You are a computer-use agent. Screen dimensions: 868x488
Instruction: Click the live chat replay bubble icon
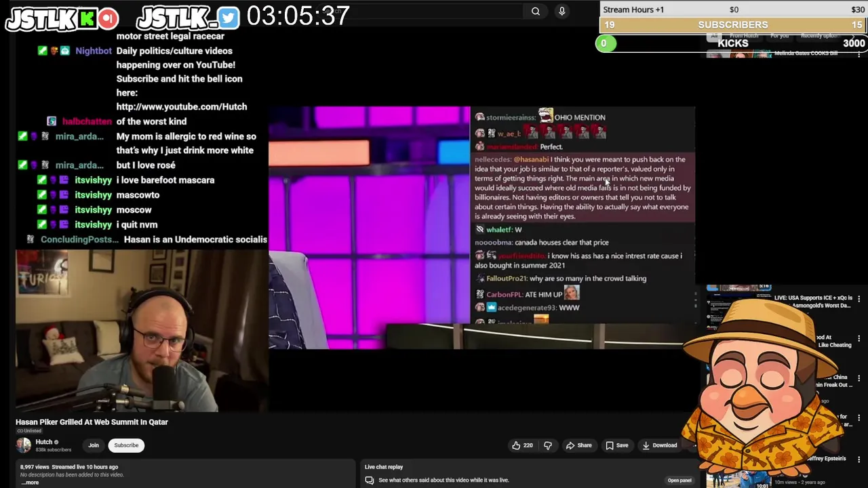[x=370, y=480]
